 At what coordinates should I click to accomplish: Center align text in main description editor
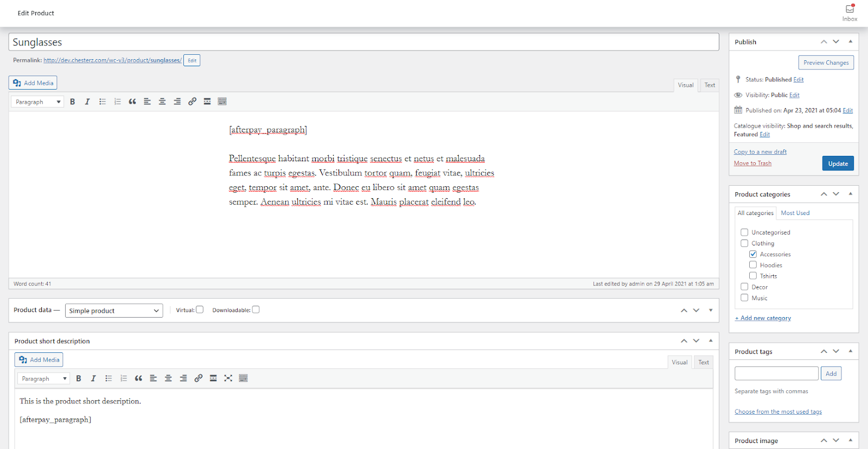click(x=162, y=102)
